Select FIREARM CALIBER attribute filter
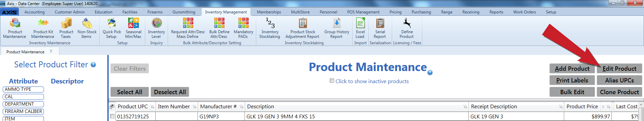Viewport: 644px width, 121px height. point(23,112)
